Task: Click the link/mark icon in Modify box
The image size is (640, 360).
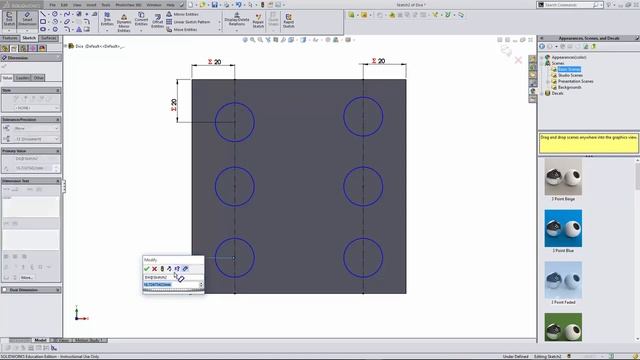Action: point(185,269)
